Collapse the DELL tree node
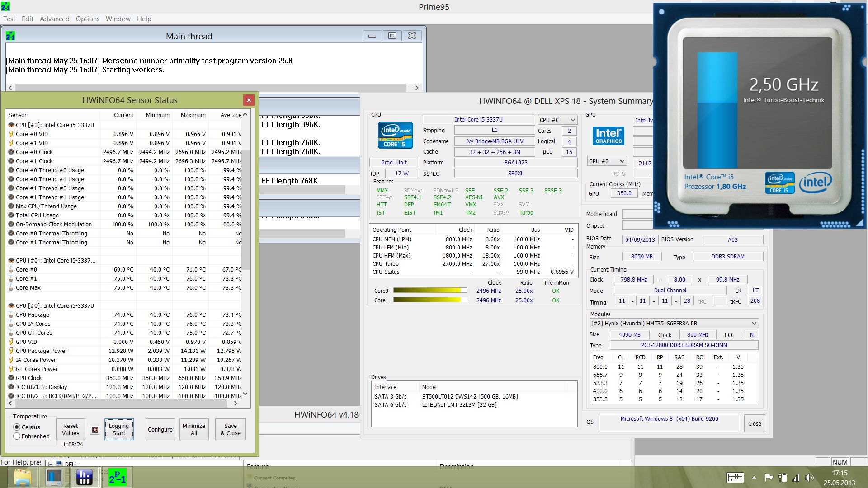Viewport: 868px width, 488px height. pyautogui.click(x=51, y=464)
